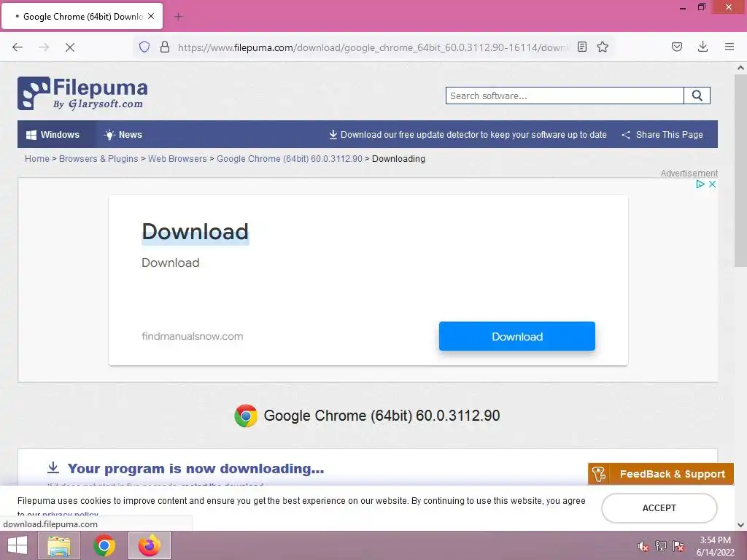Viewport: 747px width, 560px height.
Task: Open the Windows Start button
Action: point(18,545)
